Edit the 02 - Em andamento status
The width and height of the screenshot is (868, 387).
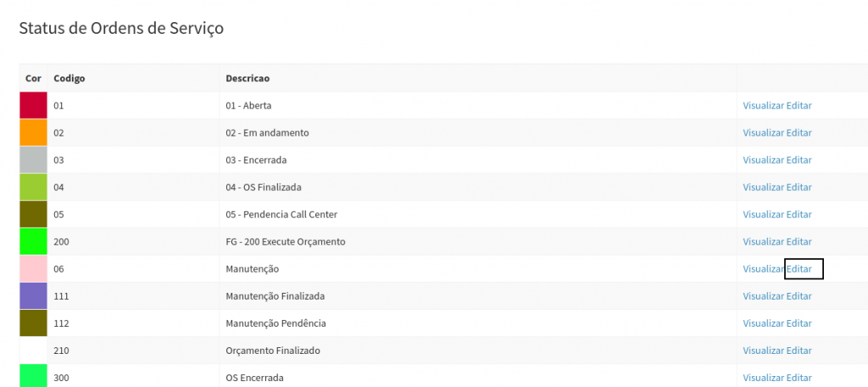click(x=799, y=133)
